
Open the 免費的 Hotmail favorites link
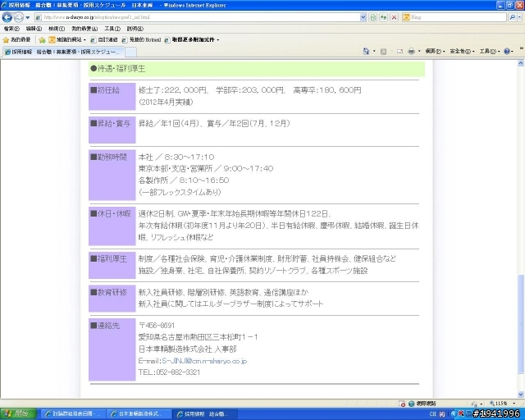tap(141, 40)
